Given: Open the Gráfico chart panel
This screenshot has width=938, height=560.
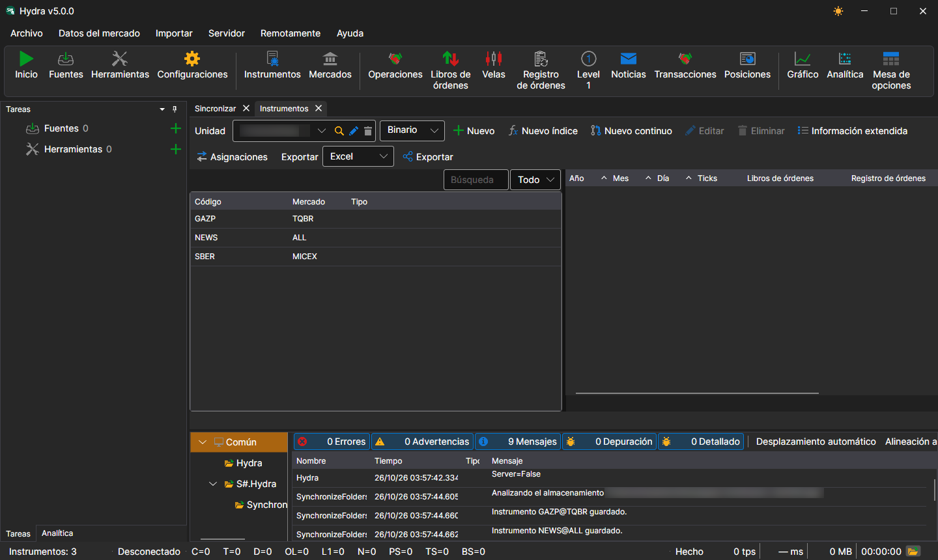Looking at the screenshot, I should [803, 66].
